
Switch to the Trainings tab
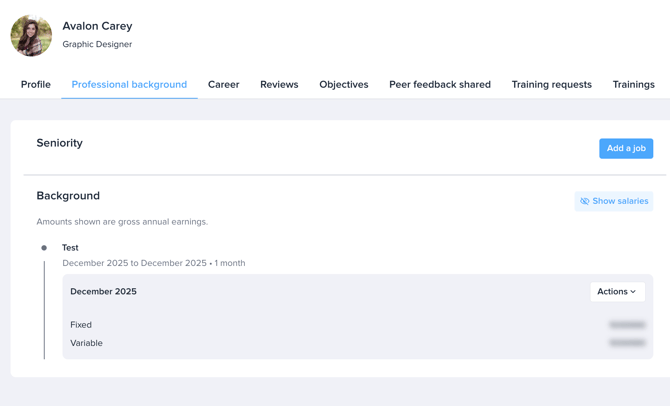click(634, 85)
